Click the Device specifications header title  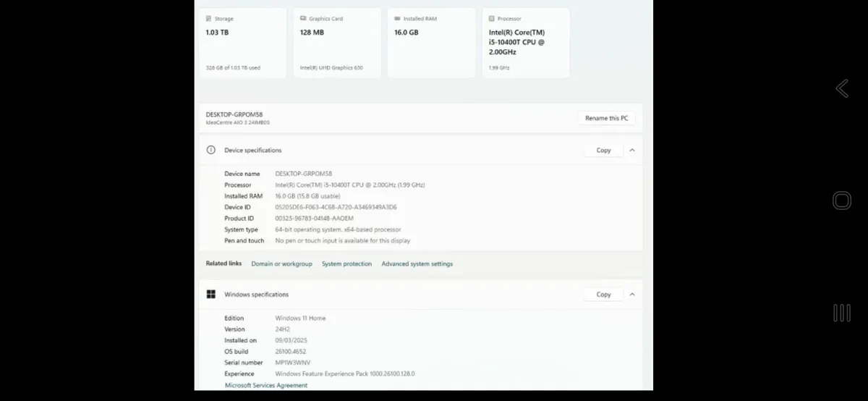(253, 150)
